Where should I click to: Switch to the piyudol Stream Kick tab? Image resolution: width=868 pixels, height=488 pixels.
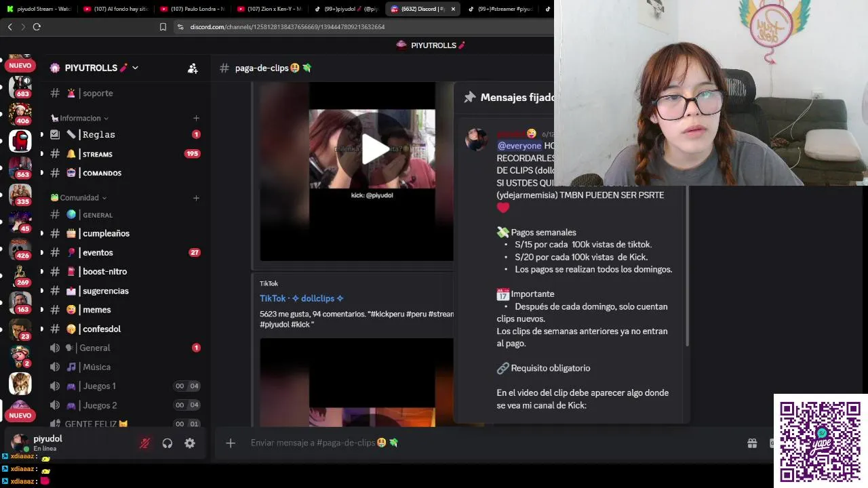pos(39,9)
